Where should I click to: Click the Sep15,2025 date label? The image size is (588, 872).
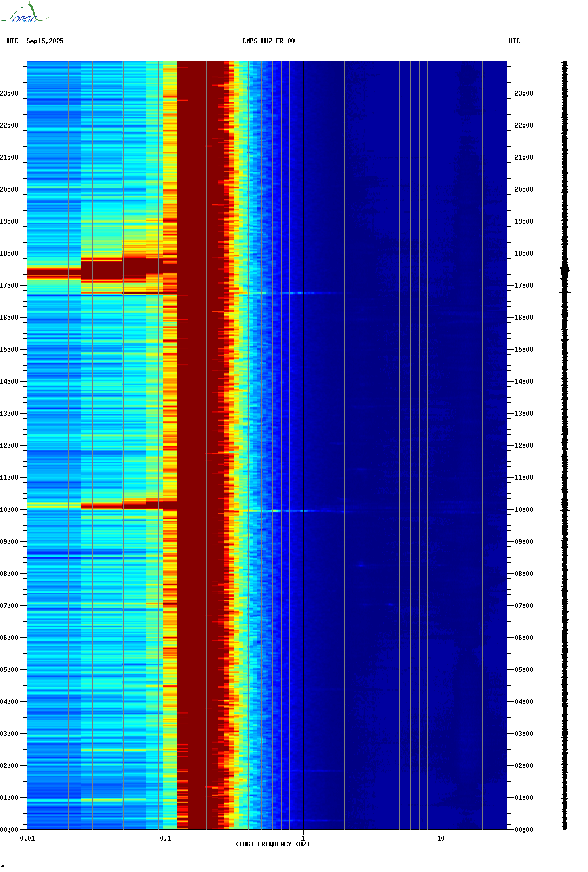click(45, 41)
